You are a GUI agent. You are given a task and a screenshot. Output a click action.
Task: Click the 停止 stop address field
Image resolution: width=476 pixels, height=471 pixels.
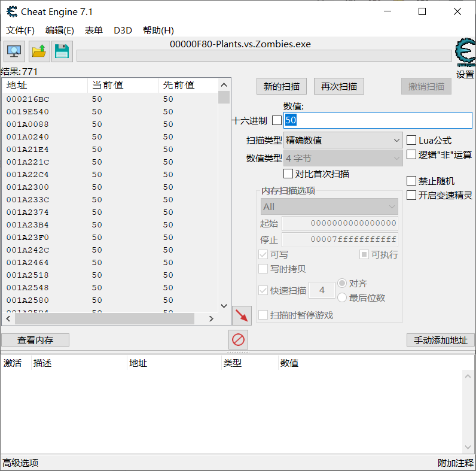(x=340, y=239)
